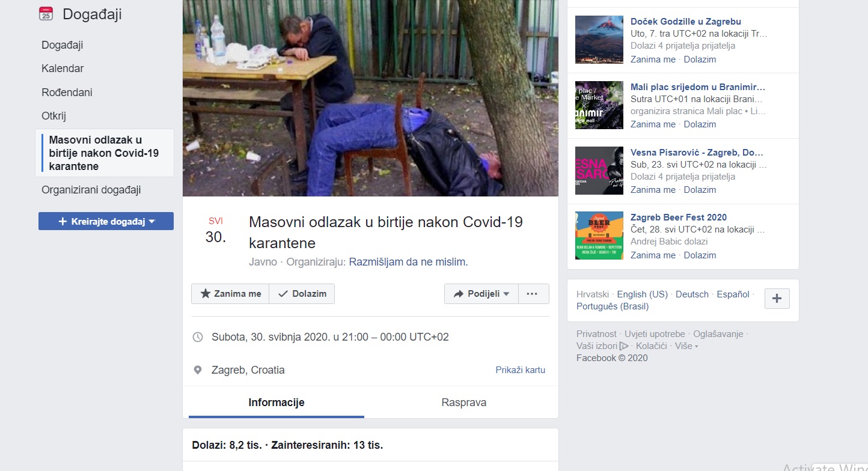
Task: Click the Zagreb Beer Fest 2020 thumbnail
Action: point(599,235)
